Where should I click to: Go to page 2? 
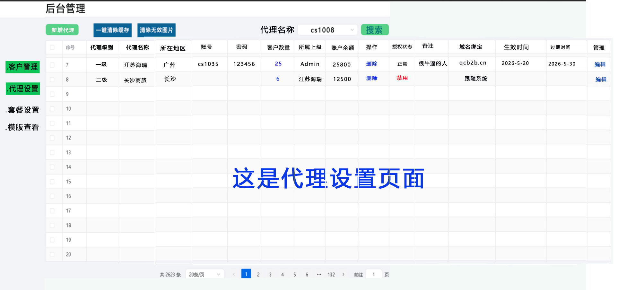coord(258,275)
